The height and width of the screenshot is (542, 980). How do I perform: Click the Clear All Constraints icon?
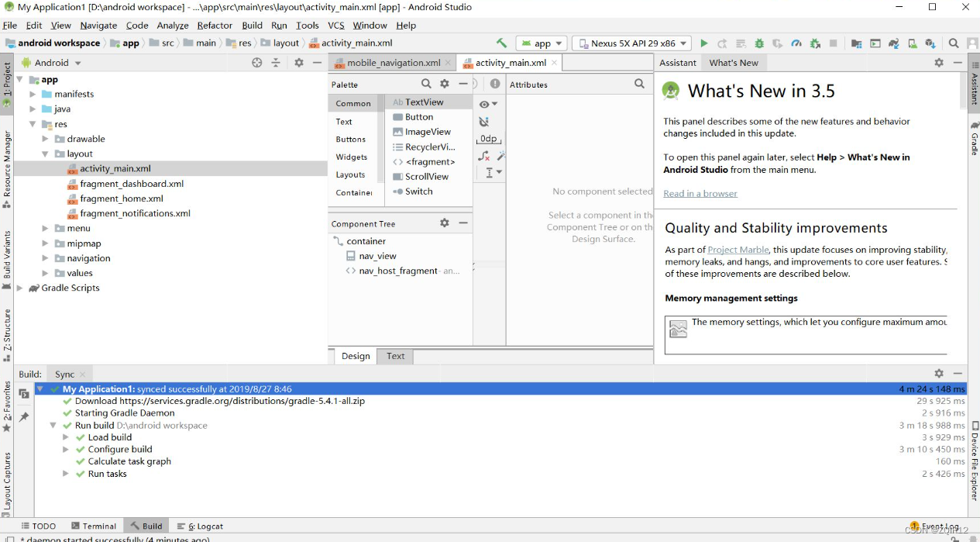coord(483,156)
